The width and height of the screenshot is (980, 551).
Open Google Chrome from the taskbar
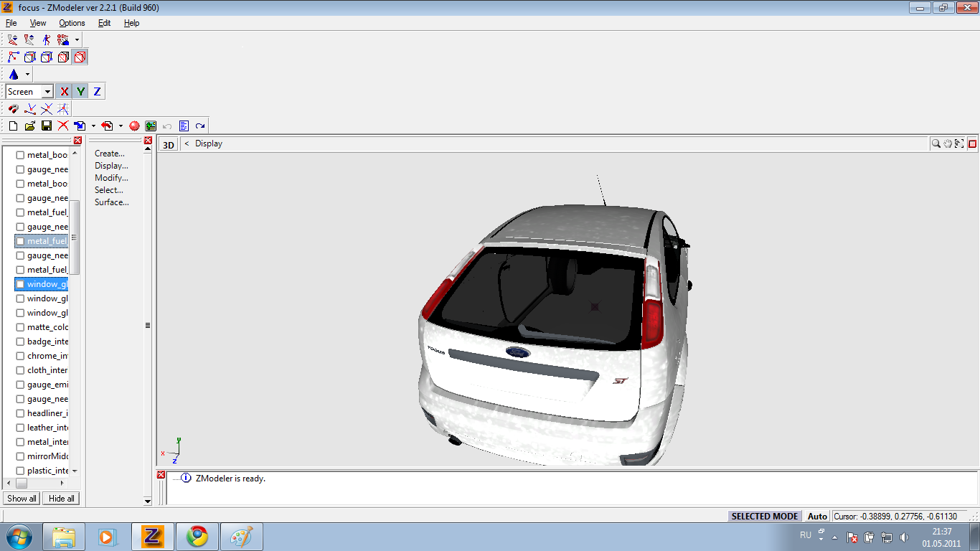coord(197,537)
